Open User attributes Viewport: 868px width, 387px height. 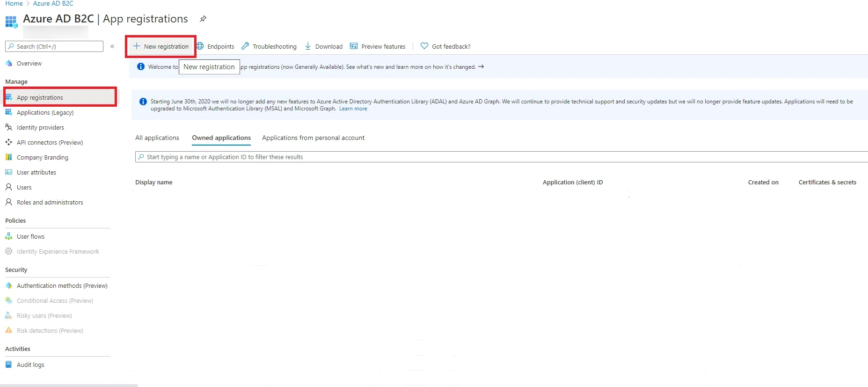(36, 172)
